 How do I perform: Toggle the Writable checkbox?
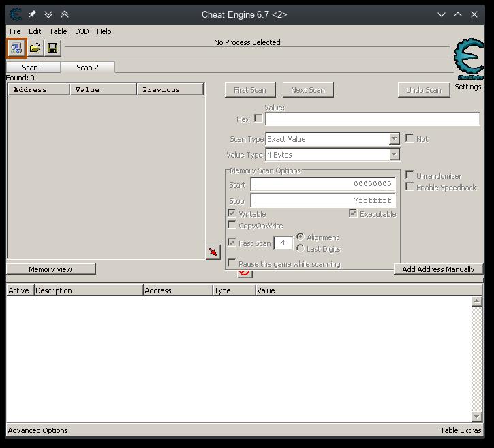(x=232, y=213)
